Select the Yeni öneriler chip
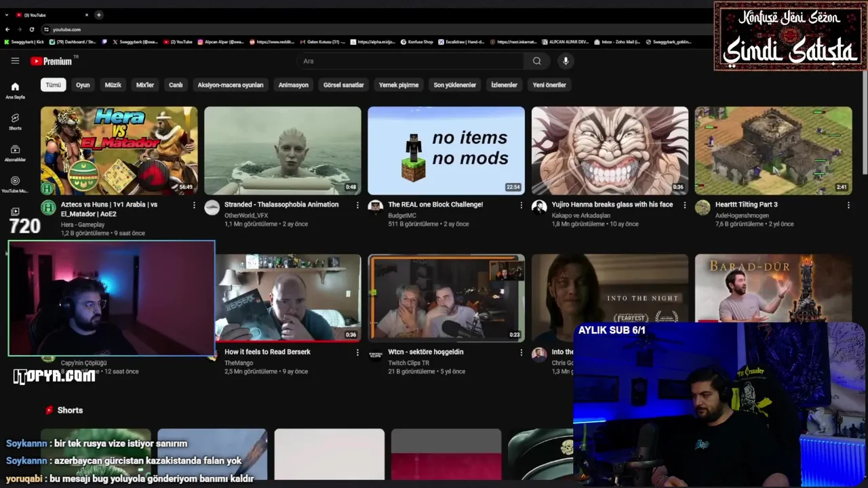Image resolution: width=868 pixels, height=488 pixels. click(549, 85)
